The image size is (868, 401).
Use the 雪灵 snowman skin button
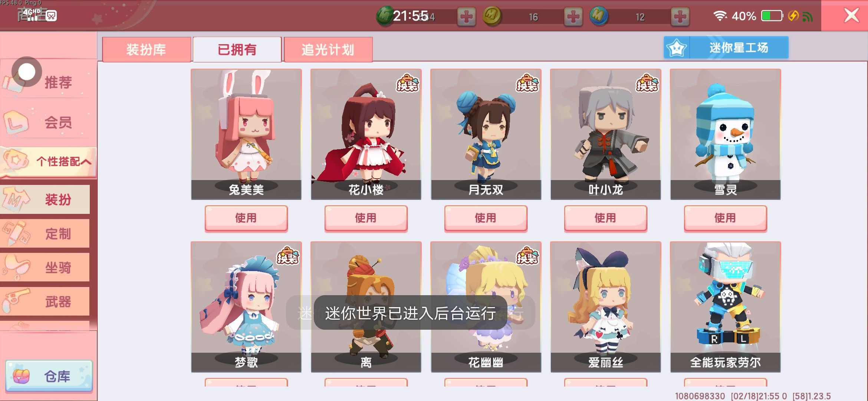click(725, 218)
